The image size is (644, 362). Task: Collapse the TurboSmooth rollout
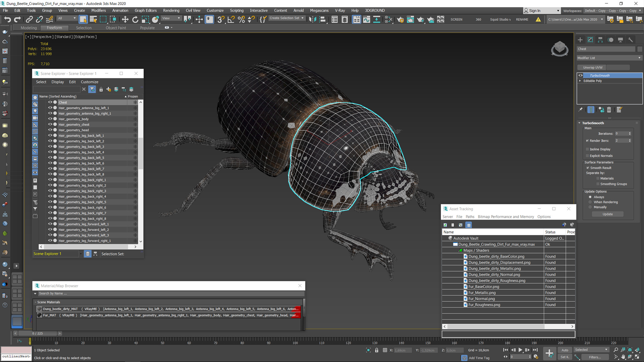pos(580,123)
